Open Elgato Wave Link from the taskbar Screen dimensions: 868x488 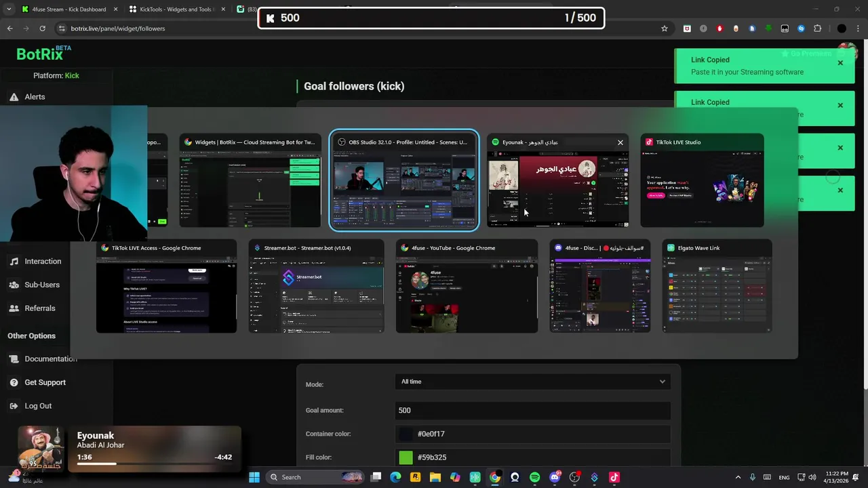[x=475, y=477]
